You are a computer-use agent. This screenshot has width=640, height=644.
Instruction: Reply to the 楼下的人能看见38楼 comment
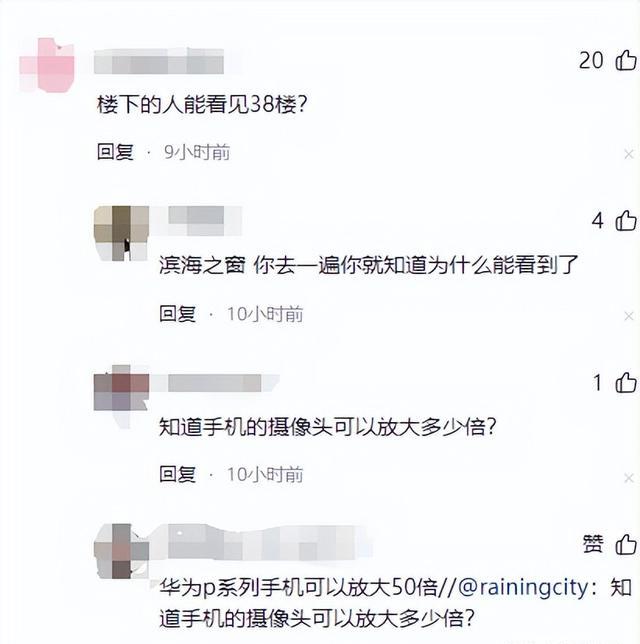tap(115, 152)
